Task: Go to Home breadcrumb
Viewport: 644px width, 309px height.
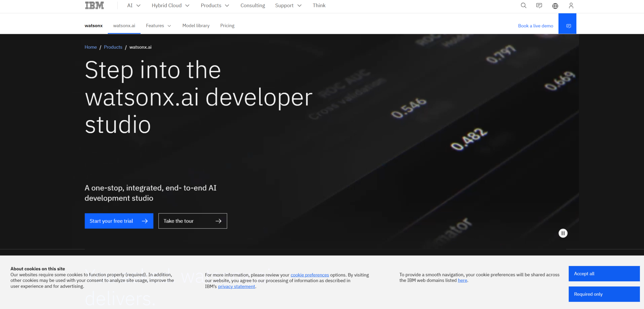Action: tap(91, 47)
